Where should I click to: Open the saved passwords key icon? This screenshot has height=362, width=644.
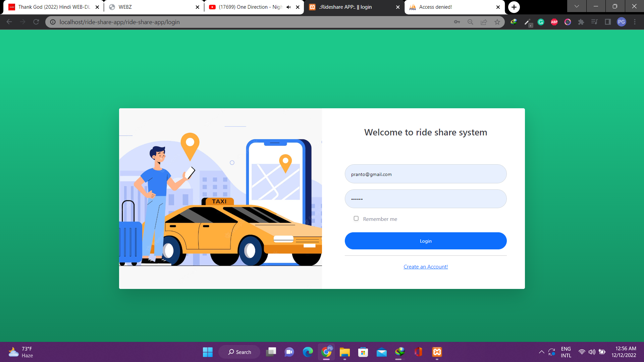point(457,22)
